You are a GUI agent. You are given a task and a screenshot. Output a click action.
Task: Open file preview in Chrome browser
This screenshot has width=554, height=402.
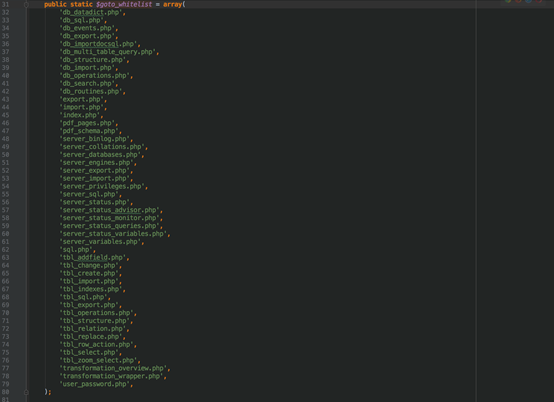point(508,1)
